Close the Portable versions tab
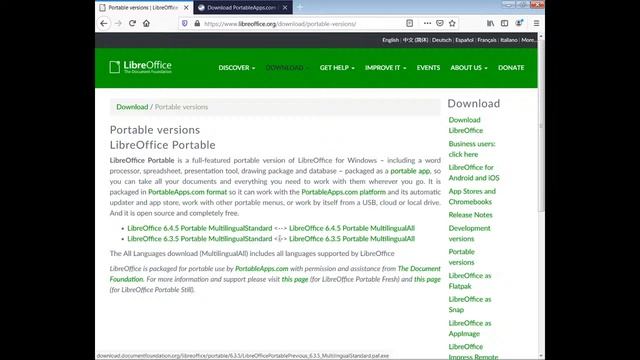Image resolution: width=640 pixels, height=360 pixels. (186, 7)
